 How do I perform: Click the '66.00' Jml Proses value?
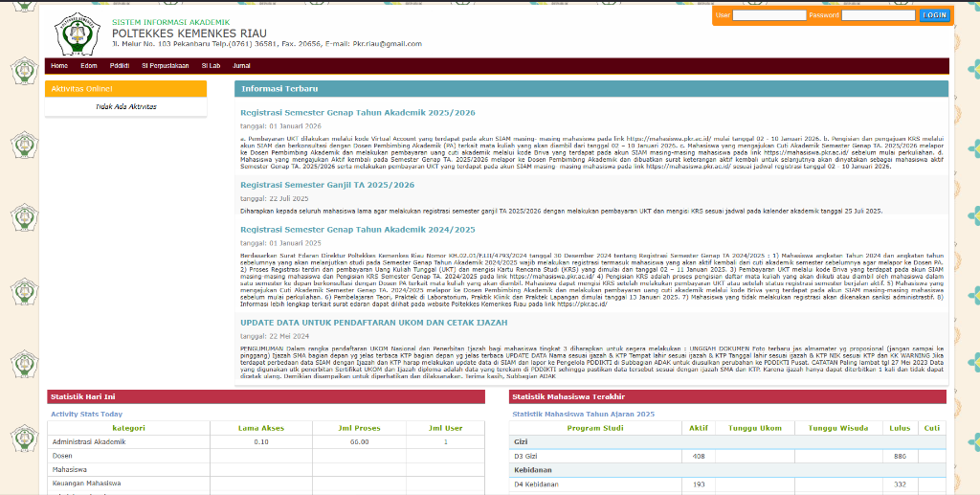click(359, 442)
